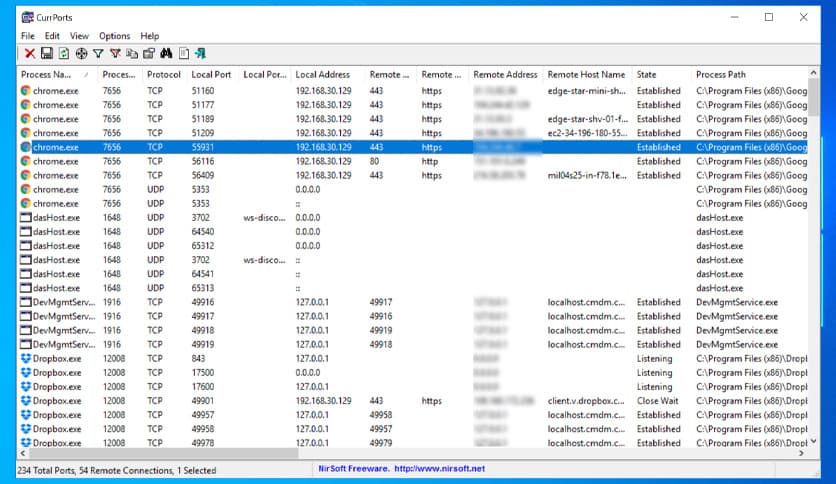Minimize the CurrPorts window
Viewport: 836px width, 484px height.
pyautogui.click(x=735, y=17)
